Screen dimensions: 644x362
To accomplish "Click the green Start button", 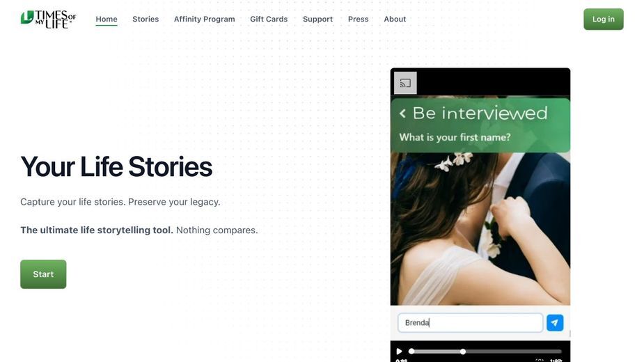I will point(43,274).
